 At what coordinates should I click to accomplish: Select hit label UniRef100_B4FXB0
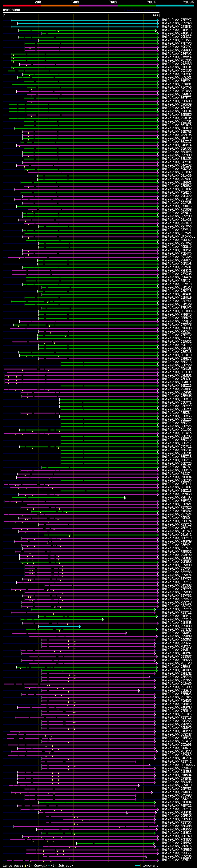tap(176, 511)
